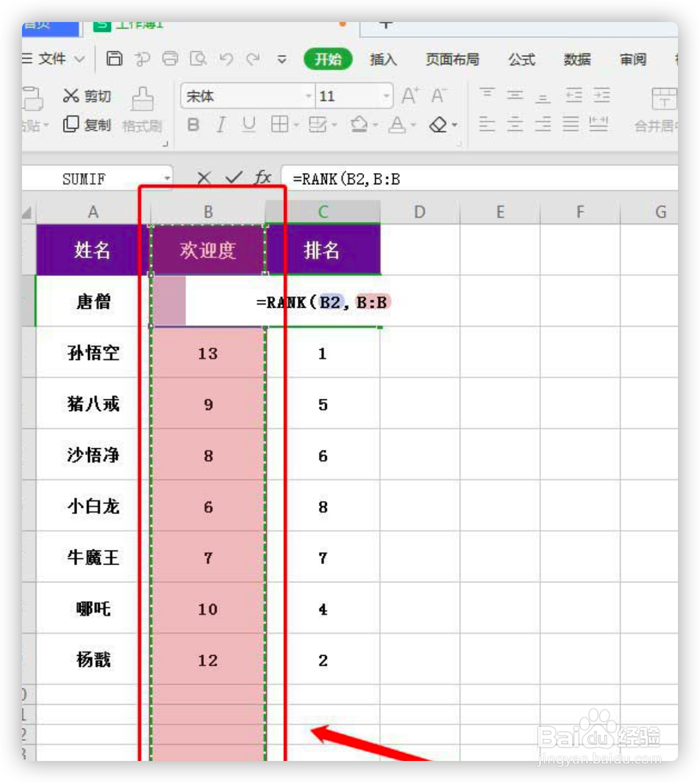The height and width of the screenshot is (783, 700).
Task: Open the font color dropdown arrow
Action: coord(414,125)
